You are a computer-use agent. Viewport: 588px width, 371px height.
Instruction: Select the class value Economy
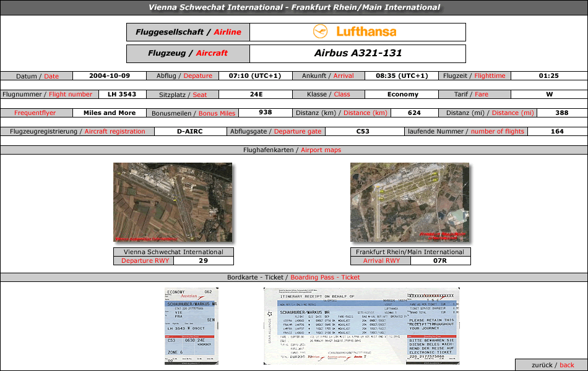tap(403, 95)
